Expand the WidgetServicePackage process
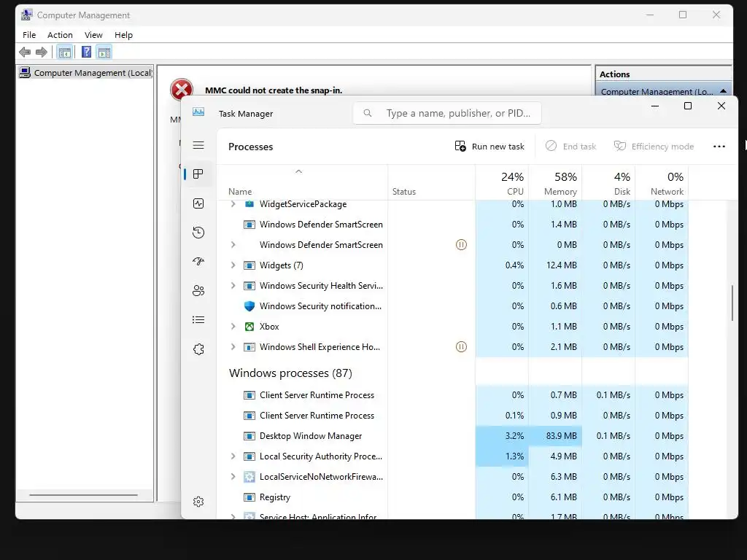This screenshot has height=560, width=747. pyautogui.click(x=233, y=204)
